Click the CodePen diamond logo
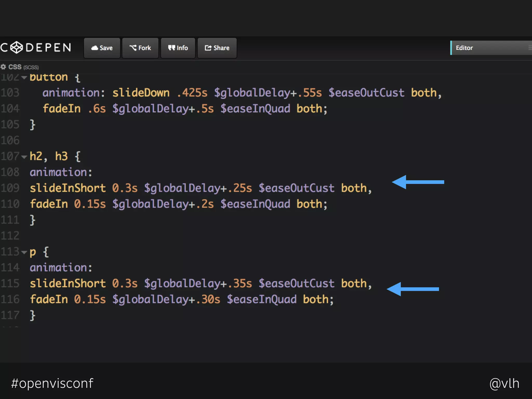 click(17, 48)
